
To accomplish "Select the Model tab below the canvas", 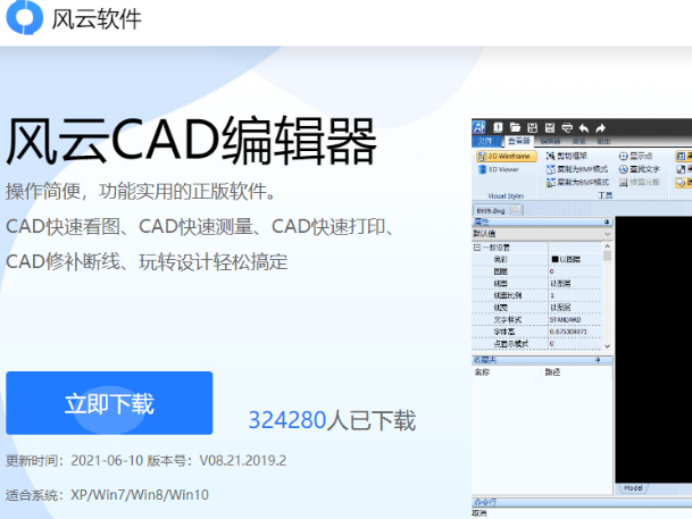I will (x=633, y=488).
